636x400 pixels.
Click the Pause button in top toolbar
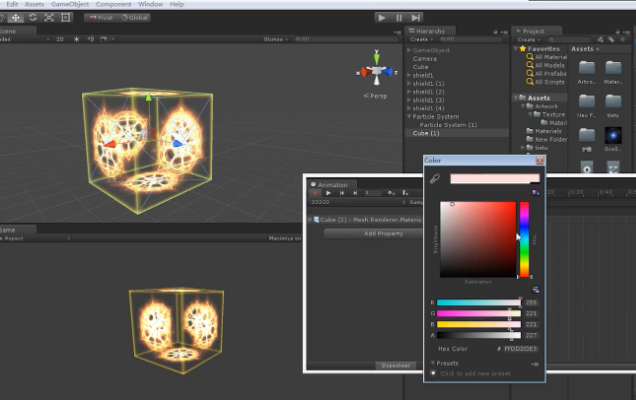click(x=399, y=17)
